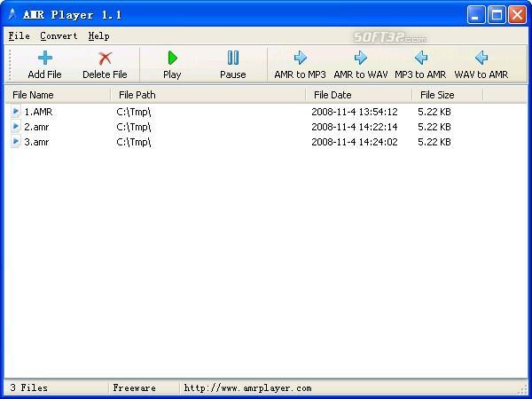This screenshot has height=399, width=532.
Task: Click the date 2008-11-4 13:54:12
Action: [x=355, y=112]
